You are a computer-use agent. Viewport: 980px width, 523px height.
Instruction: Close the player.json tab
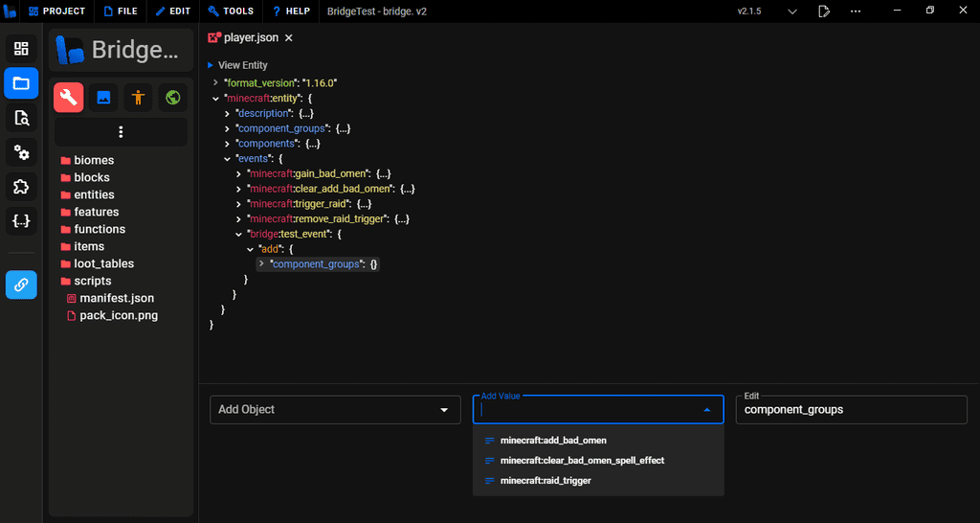(x=289, y=38)
